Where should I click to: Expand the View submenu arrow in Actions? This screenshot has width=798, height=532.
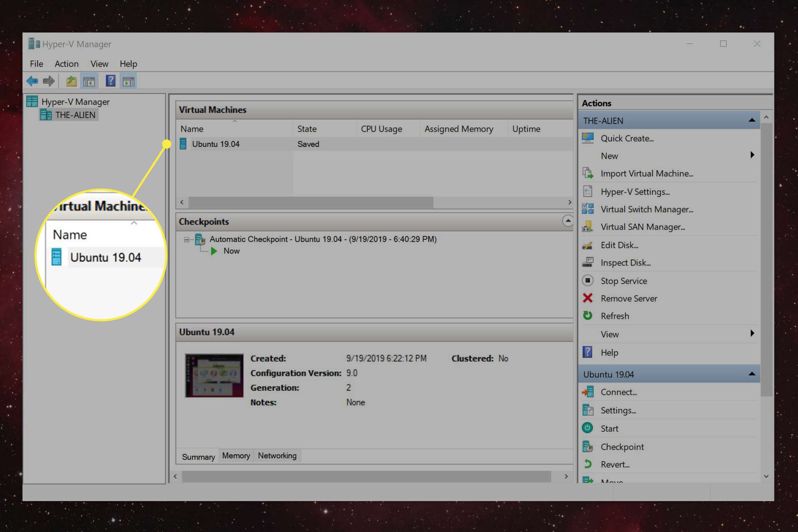pyautogui.click(x=752, y=334)
